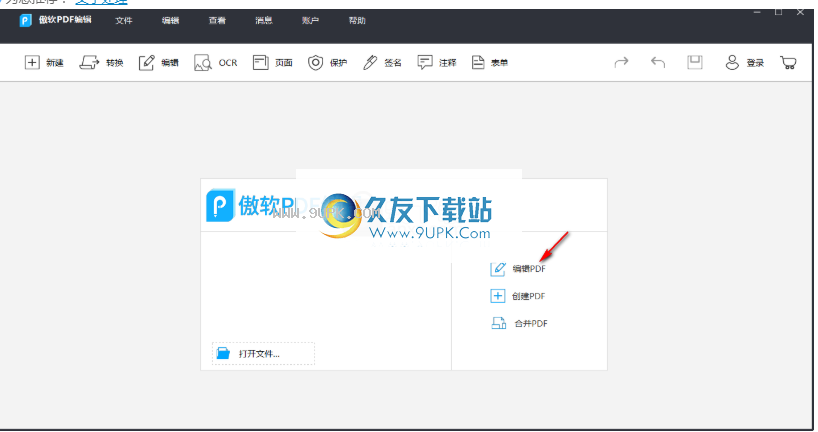The width and height of the screenshot is (818, 432).
Task: Close the PDF editor window
Action: (800, 12)
